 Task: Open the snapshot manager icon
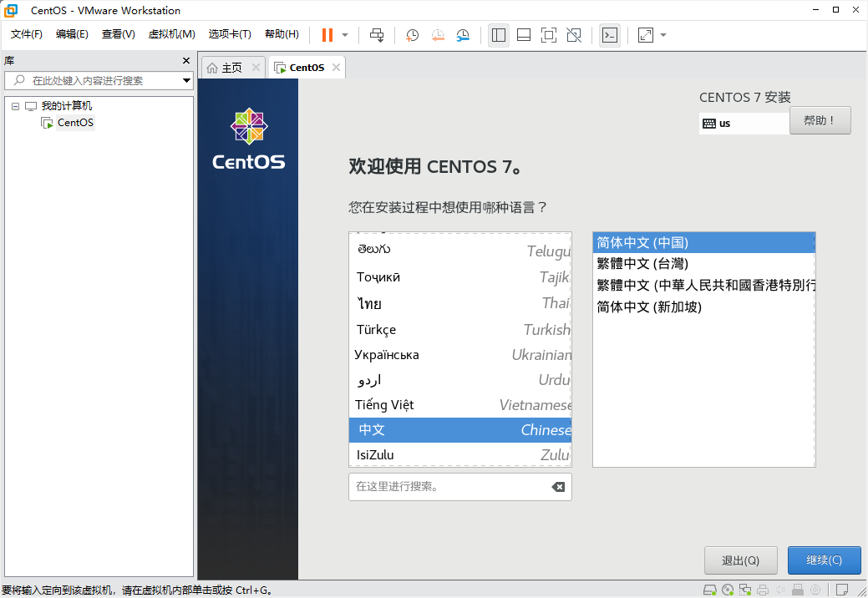463,35
